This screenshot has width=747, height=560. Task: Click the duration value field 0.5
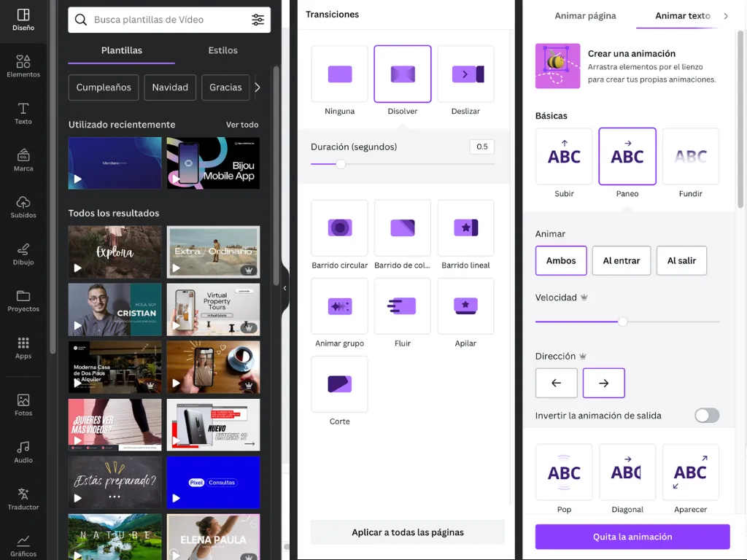pyautogui.click(x=482, y=147)
